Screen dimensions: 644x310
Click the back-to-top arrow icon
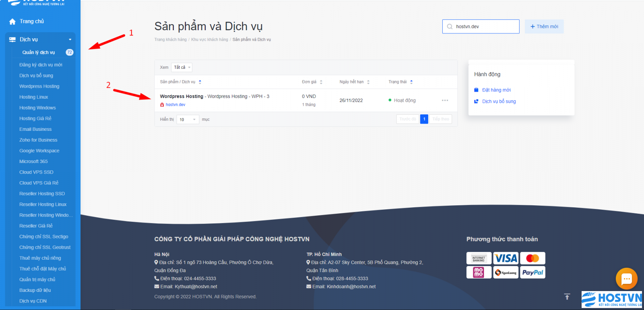(567, 297)
